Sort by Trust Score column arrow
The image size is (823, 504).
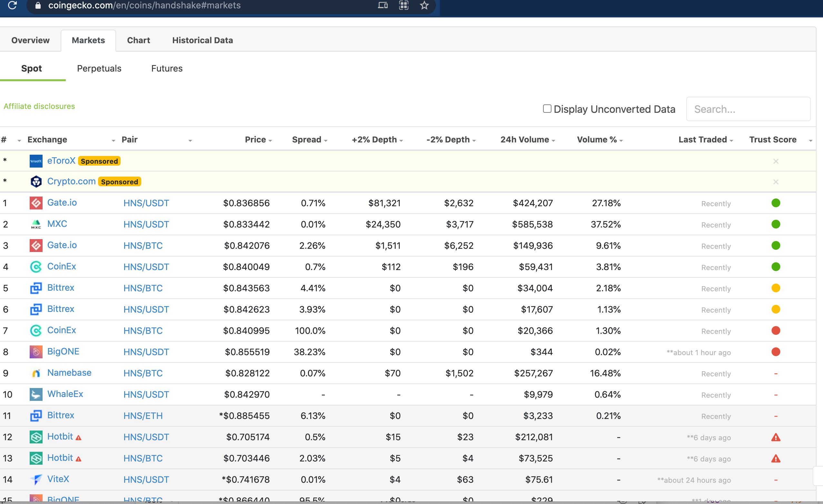coord(810,141)
